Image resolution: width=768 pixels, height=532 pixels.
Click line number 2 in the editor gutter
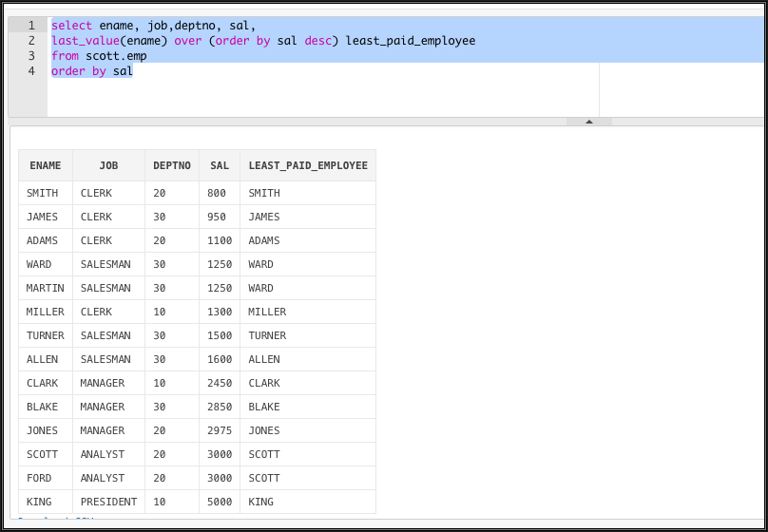(x=31, y=41)
